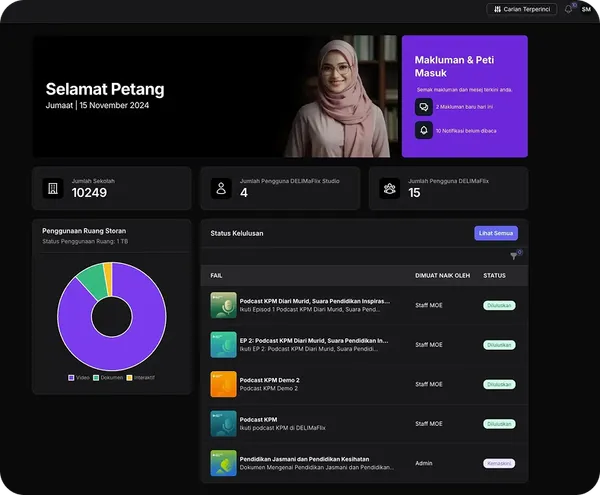600x495 pixels.
Task: Sort by the STATUS column header
Action: 494,275
